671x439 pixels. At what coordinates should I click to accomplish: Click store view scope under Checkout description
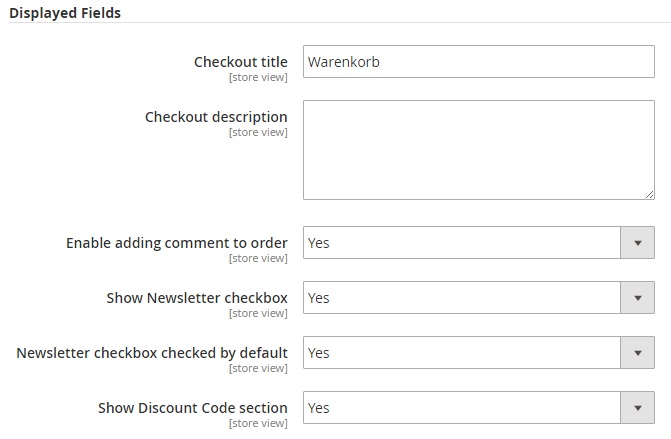tap(258, 132)
